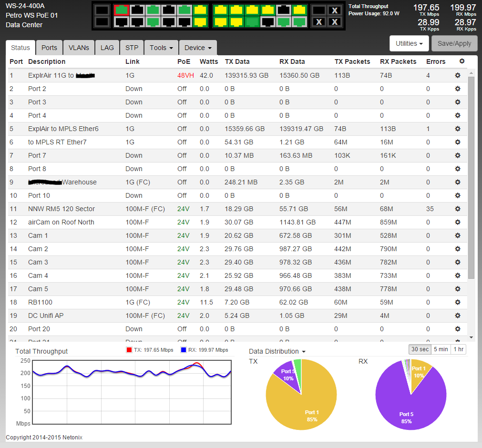Viewport: 482px width, 448px height.
Task: Open settings gear for Port 3 row
Action: (x=457, y=102)
